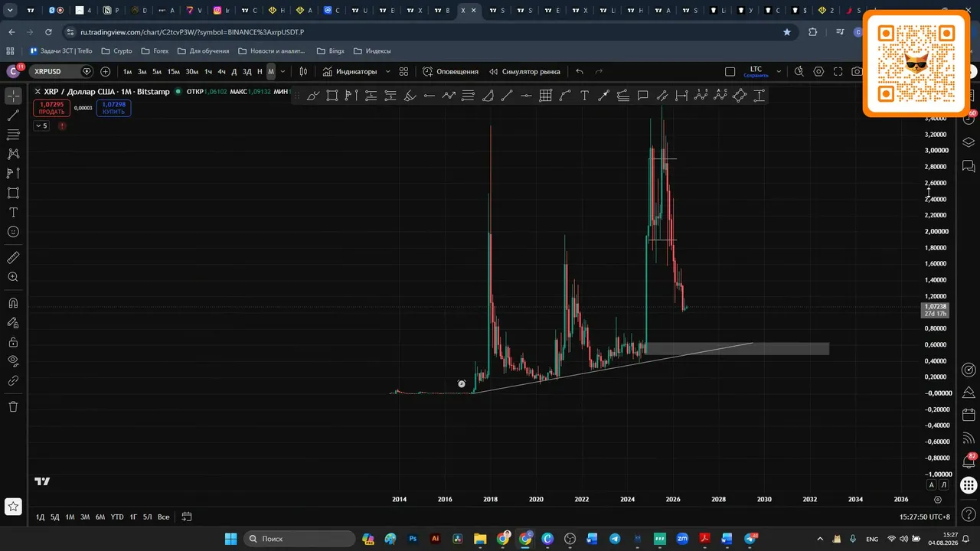Open the emoji/icons tool in left sidebar
Screen dimensions: 980x551
click(13, 232)
